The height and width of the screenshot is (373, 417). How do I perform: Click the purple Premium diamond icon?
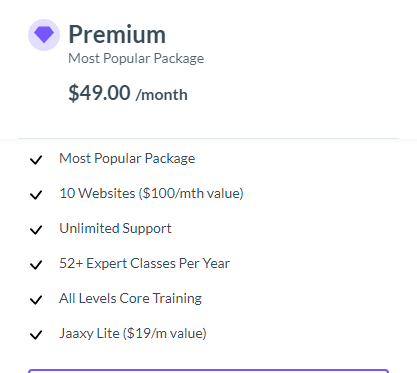click(x=44, y=35)
